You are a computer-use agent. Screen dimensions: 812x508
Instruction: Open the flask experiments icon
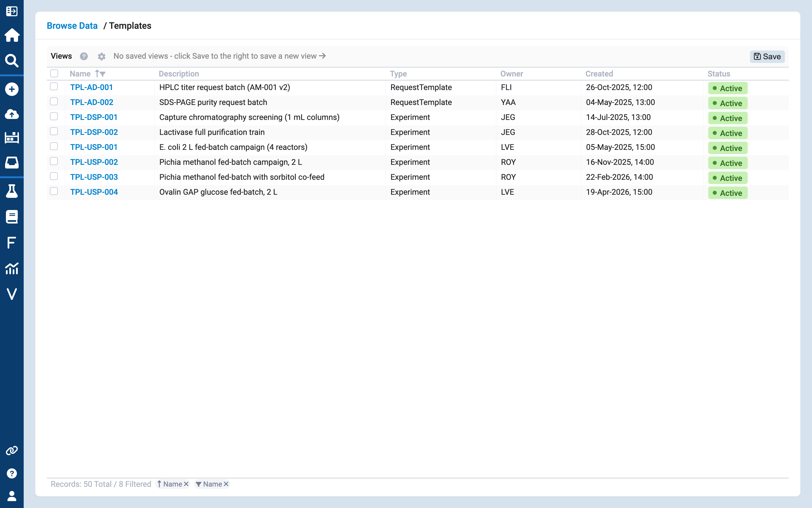click(12, 191)
